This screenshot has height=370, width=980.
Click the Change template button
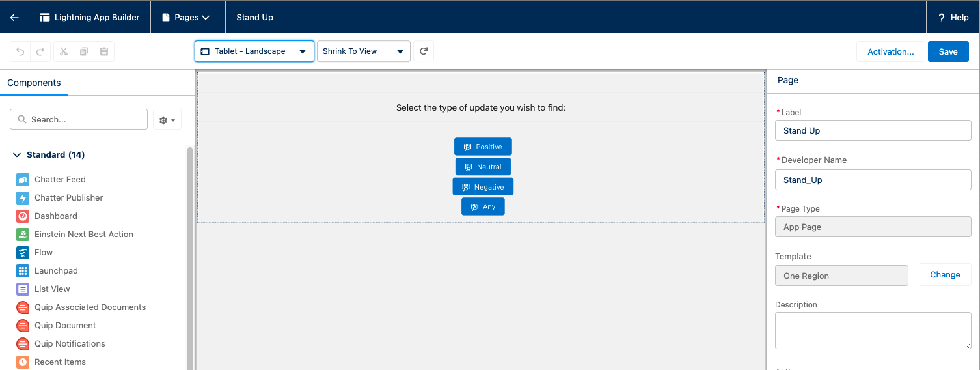tap(945, 275)
